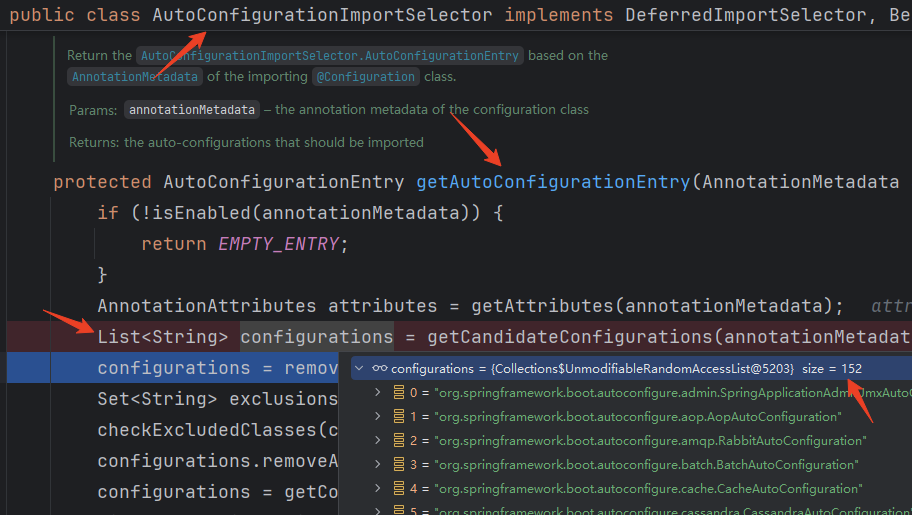
Task: Expand element 1 AopAutoConfiguration entry
Action: [x=377, y=417]
